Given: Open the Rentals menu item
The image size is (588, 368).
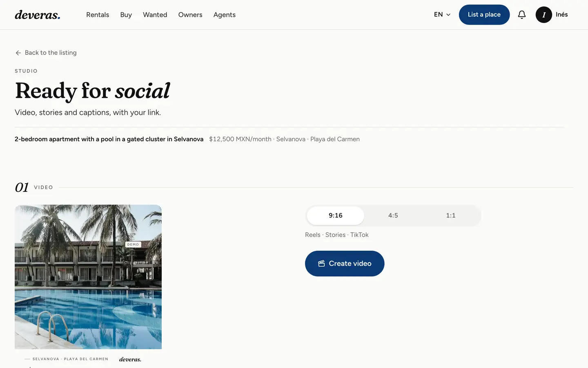Looking at the screenshot, I should 98,15.
